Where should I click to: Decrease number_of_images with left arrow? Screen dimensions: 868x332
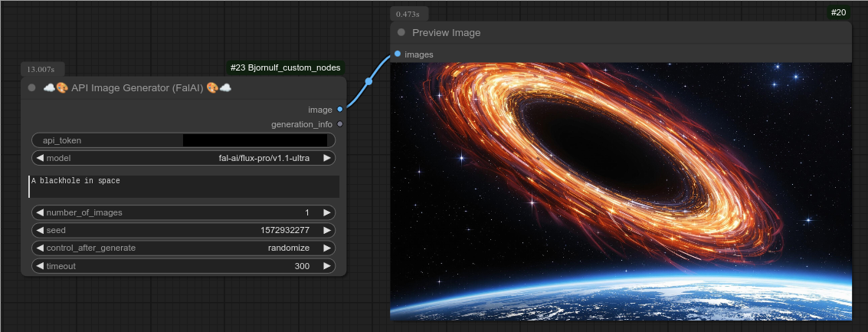click(x=40, y=212)
